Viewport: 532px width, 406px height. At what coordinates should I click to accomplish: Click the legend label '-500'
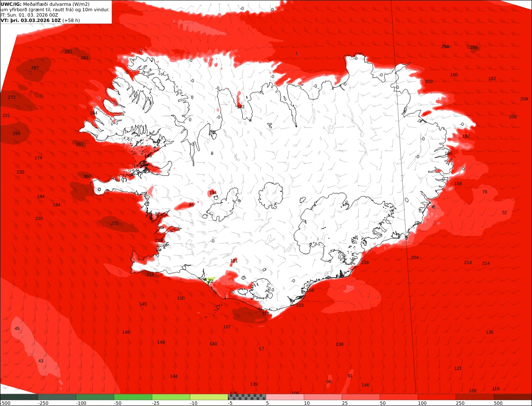[5, 403]
